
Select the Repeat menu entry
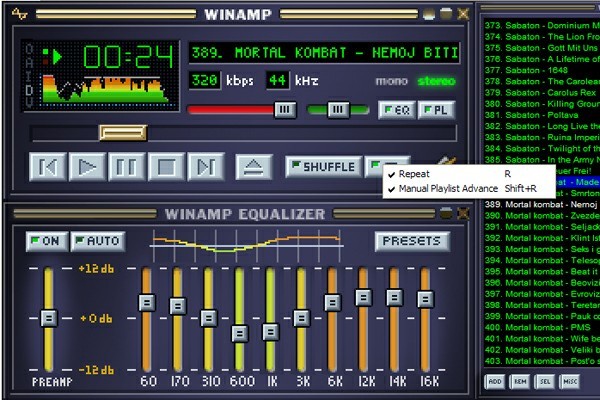[469, 174]
